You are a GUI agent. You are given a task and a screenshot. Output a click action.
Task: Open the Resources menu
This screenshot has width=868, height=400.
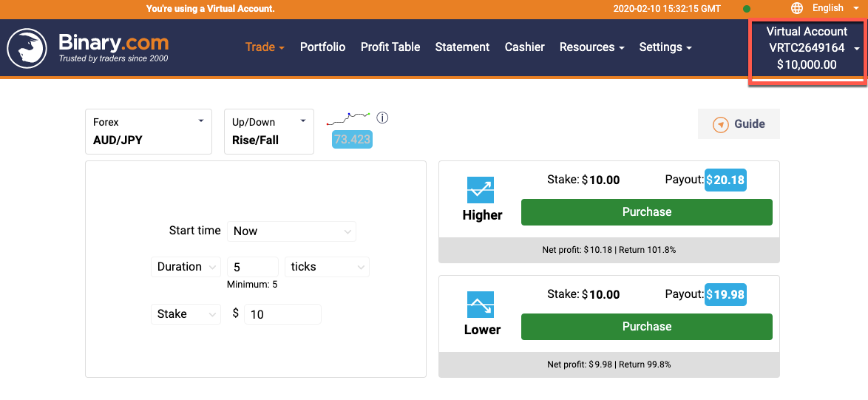(591, 47)
